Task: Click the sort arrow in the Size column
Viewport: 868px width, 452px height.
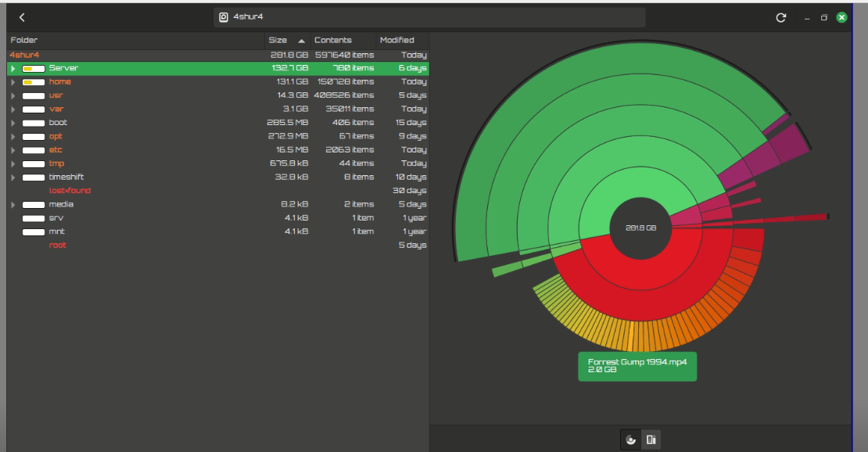Action: coord(301,41)
